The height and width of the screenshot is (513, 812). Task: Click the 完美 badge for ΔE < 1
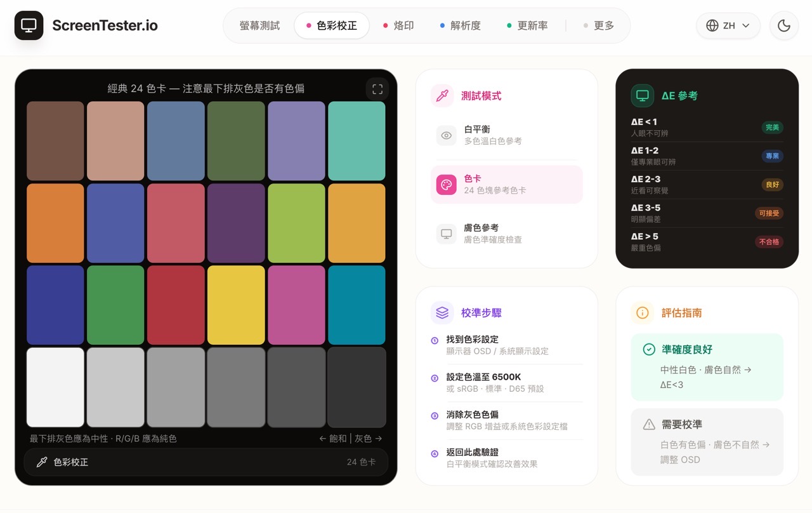[772, 127]
